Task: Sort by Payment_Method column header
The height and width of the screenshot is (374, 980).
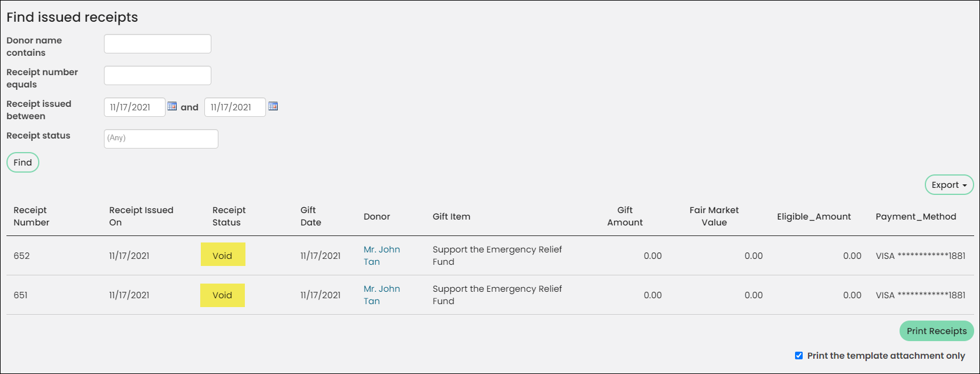Action: 916,217
